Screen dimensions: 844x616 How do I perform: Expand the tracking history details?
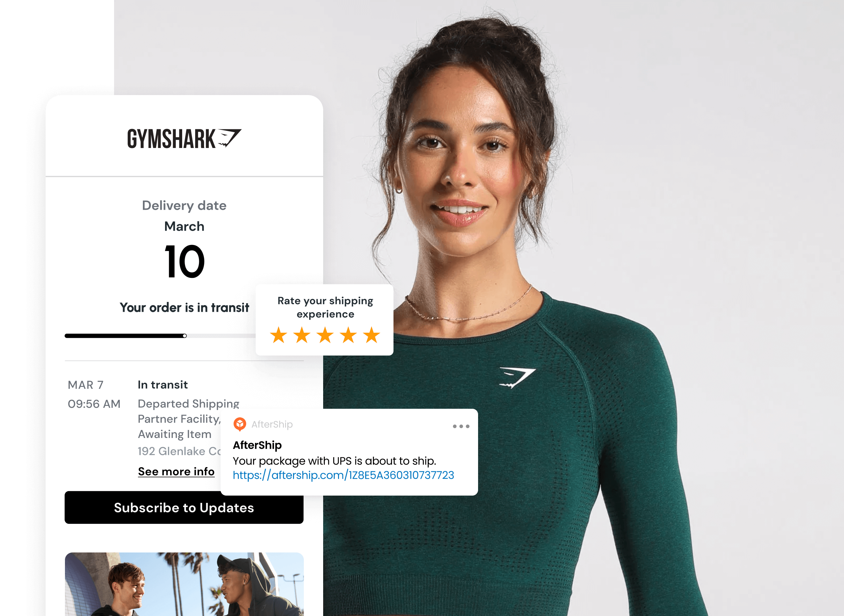[176, 472]
